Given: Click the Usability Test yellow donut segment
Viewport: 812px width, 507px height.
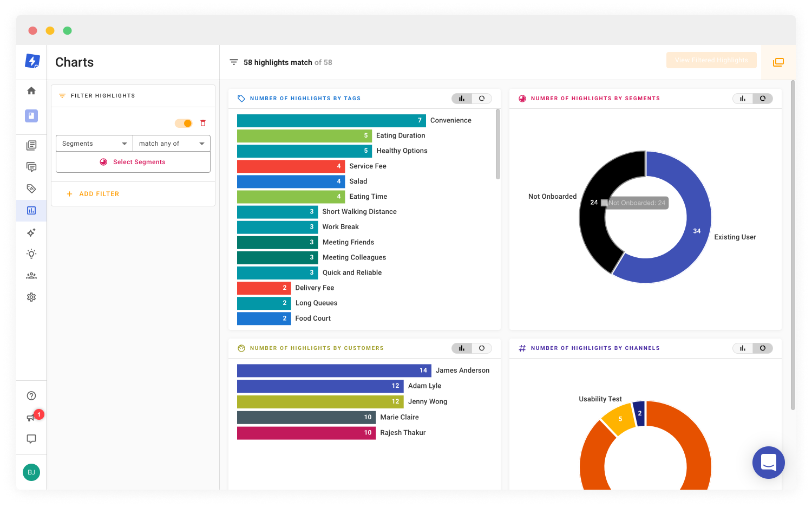Looking at the screenshot, I should (x=619, y=419).
